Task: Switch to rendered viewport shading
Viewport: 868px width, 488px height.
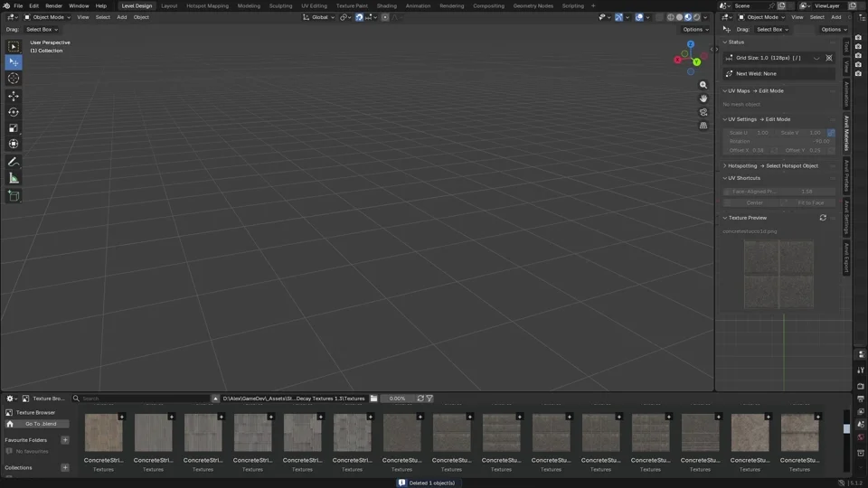Action: click(697, 17)
